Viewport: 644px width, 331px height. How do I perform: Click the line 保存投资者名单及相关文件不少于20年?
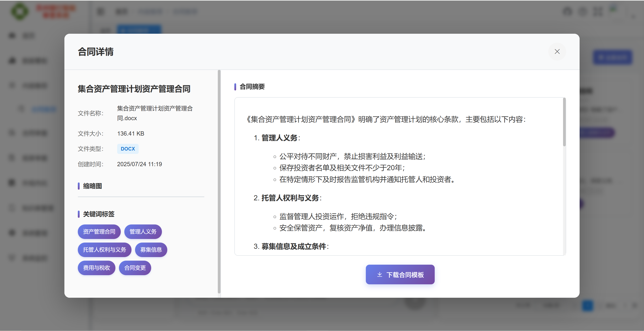tap(342, 168)
